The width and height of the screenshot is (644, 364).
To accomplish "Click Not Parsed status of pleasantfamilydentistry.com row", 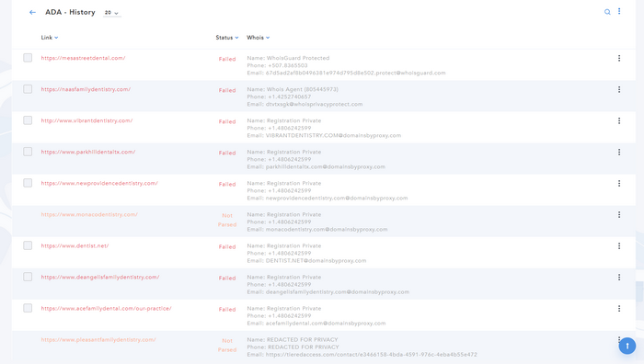I will click(x=227, y=345).
